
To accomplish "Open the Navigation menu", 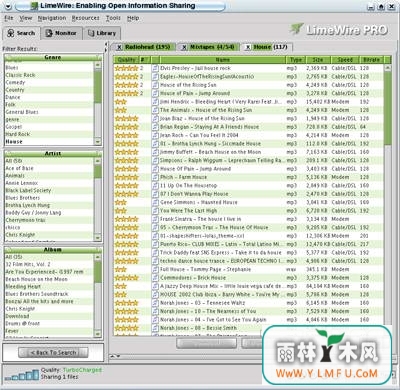I will [52, 18].
